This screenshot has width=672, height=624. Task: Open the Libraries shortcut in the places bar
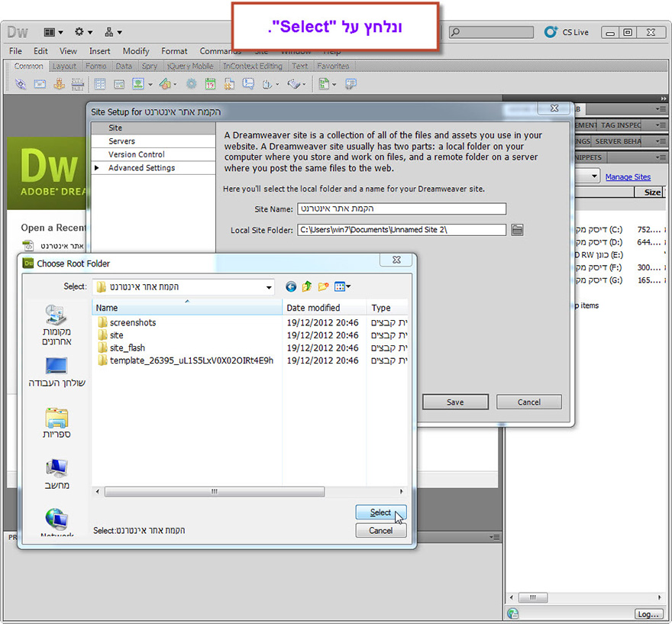57,423
